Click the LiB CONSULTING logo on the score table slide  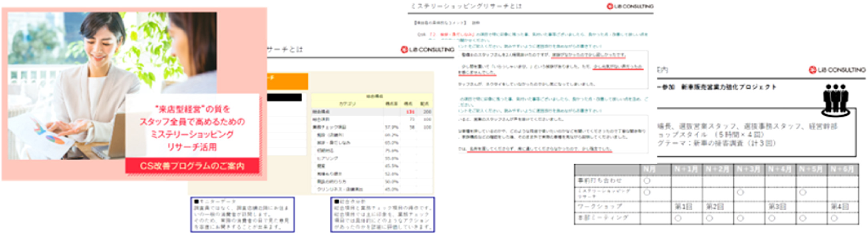pyautogui.click(x=427, y=50)
